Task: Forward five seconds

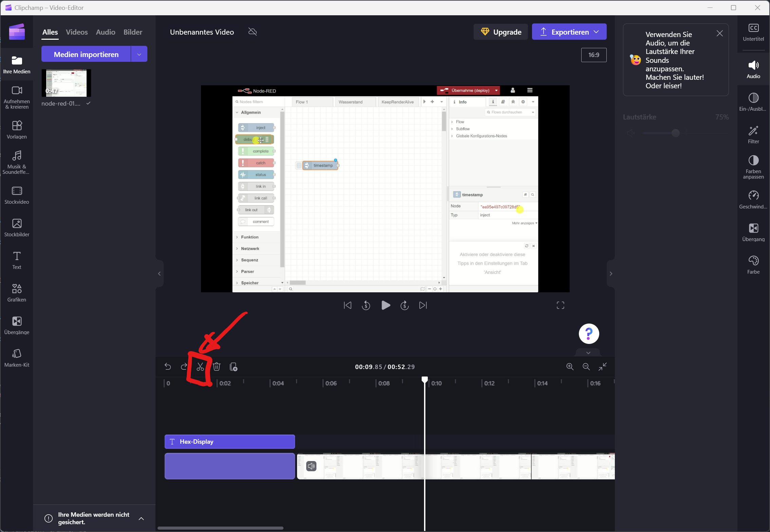Action: [404, 306]
